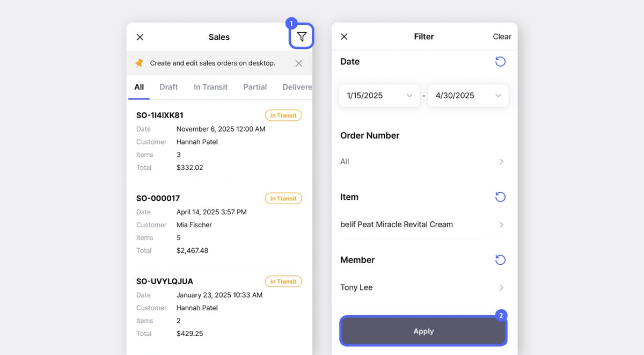Close the Sales screen with the X icon
The width and height of the screenshot is (644, 355).
140,37
